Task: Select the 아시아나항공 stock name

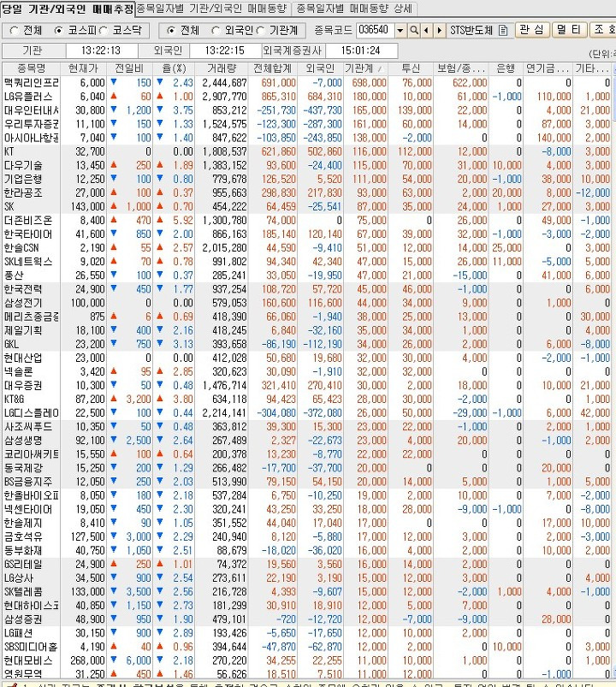Action: tap(31, 138)
